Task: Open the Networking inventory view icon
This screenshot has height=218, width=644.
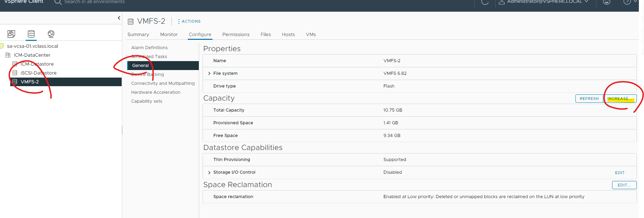Action: 51,34
